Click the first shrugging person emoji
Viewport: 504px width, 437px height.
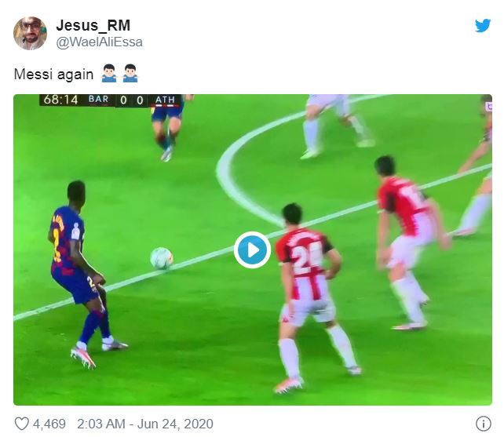(109, 74)
